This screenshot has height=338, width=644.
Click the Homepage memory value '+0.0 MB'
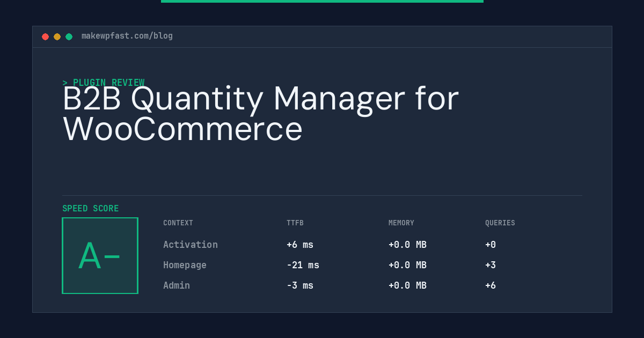point(407,265)
